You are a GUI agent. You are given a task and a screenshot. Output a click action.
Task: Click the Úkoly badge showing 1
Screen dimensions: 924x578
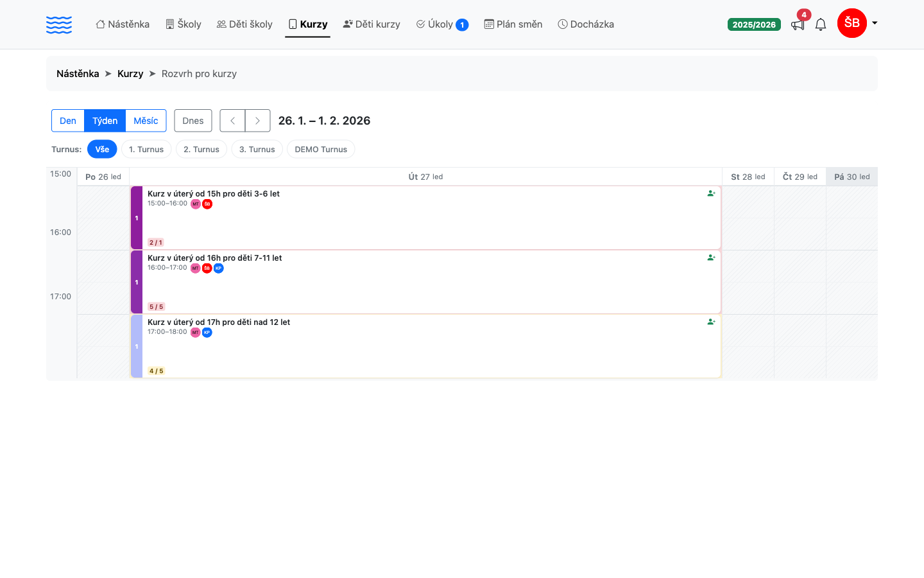click(462, 25)
